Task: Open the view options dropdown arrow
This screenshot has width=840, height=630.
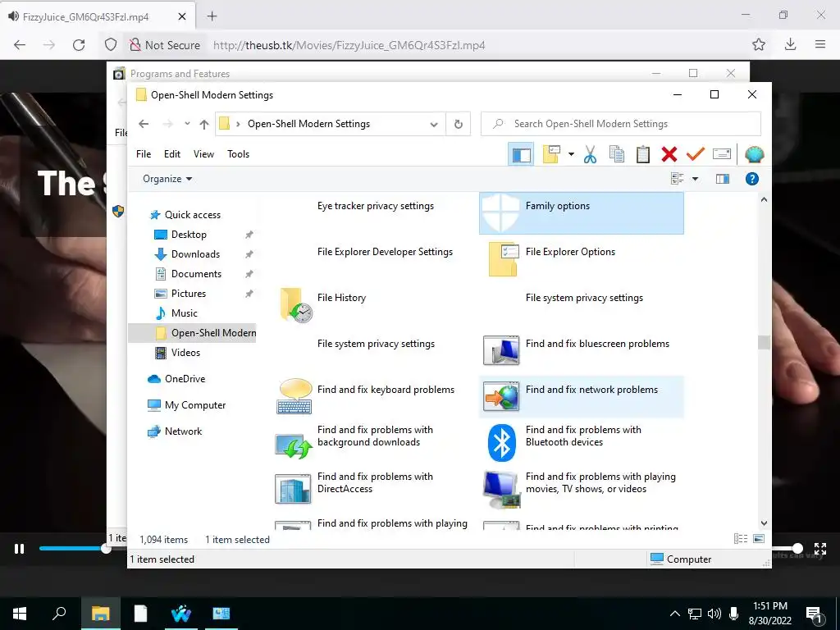Action: [x=696, y=179]
